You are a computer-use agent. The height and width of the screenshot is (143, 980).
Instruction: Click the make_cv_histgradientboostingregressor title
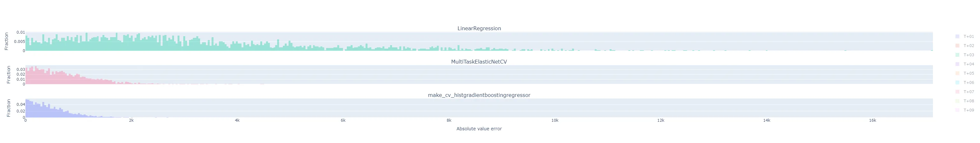479,95
